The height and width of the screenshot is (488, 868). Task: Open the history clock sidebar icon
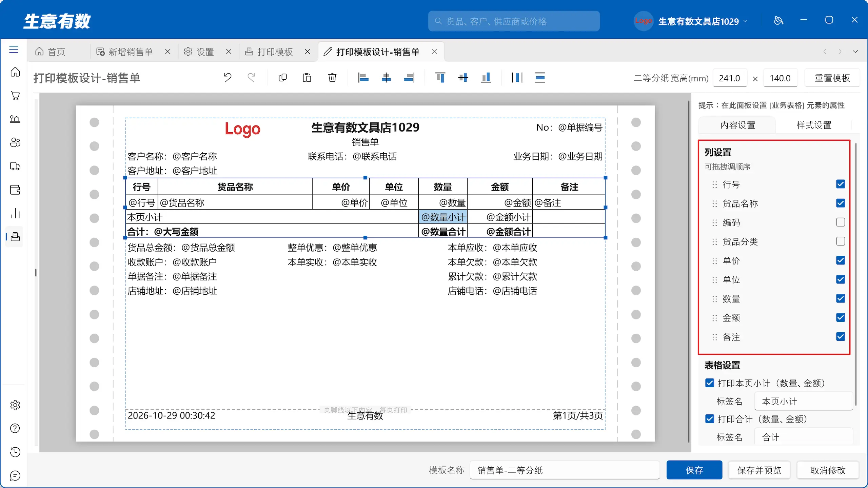15,452
